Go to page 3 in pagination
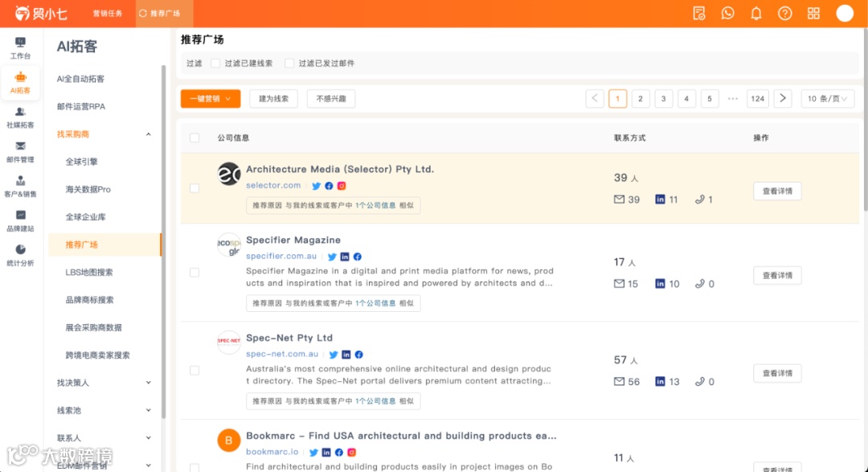868x472 pixels. pyautogui.click(x=663, y=99)
